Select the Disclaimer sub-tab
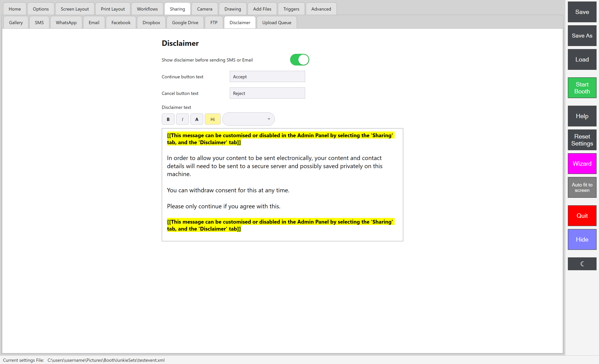Screen dimensions: 599x364 (240, 23)
